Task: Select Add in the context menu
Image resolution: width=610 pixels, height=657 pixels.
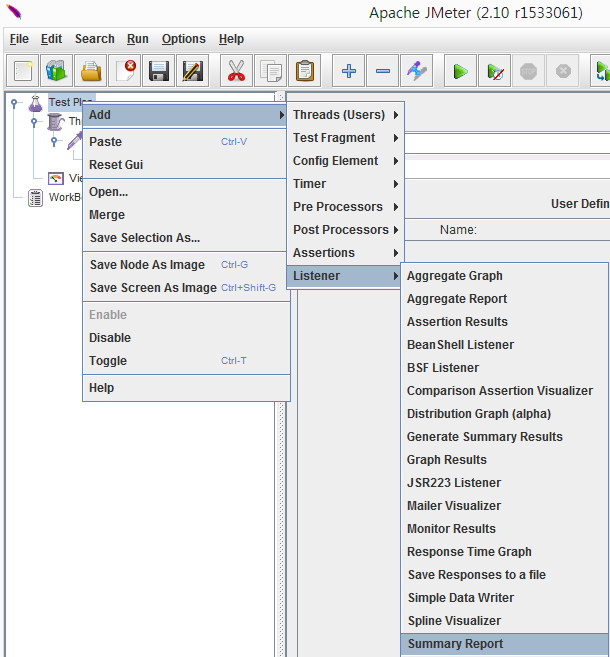Action: point(185,115)
